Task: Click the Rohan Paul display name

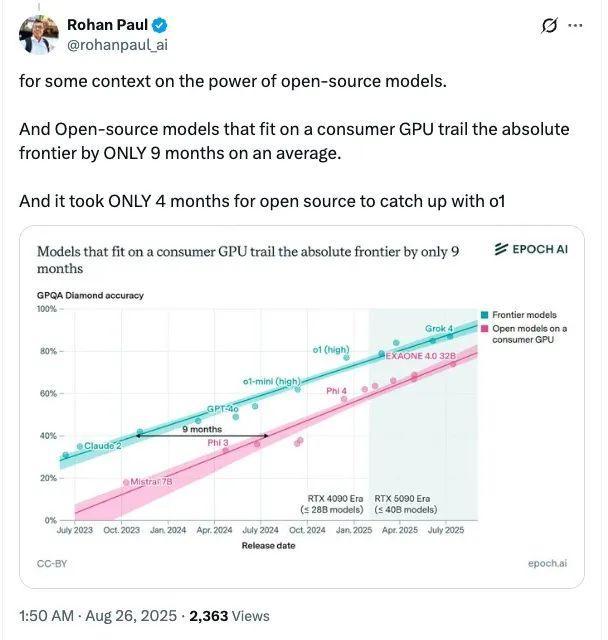Action: coord(106,25)
